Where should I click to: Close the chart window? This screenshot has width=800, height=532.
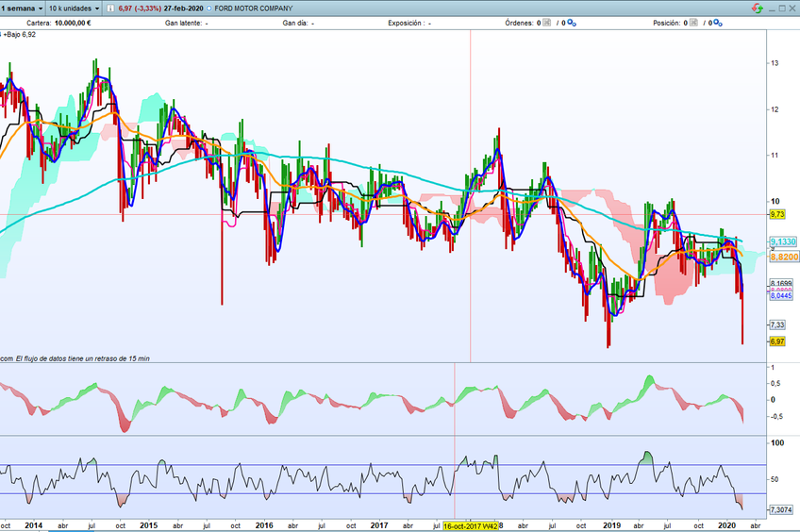point(792,8)
